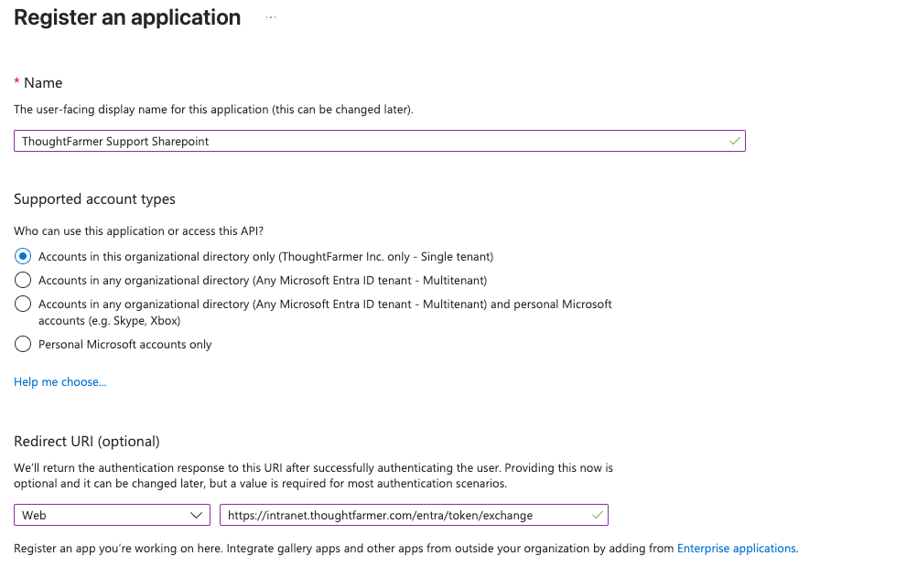Image resolution: width=917 pixels, height=588 pixels.
Task: Click the "Register an application" heading
Action: (x=126, y=16)
